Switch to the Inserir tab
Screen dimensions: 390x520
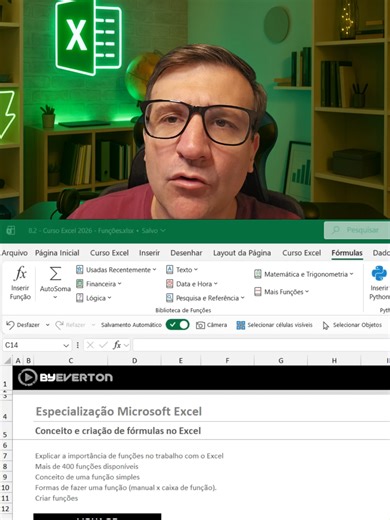click(x=149, y=253)
